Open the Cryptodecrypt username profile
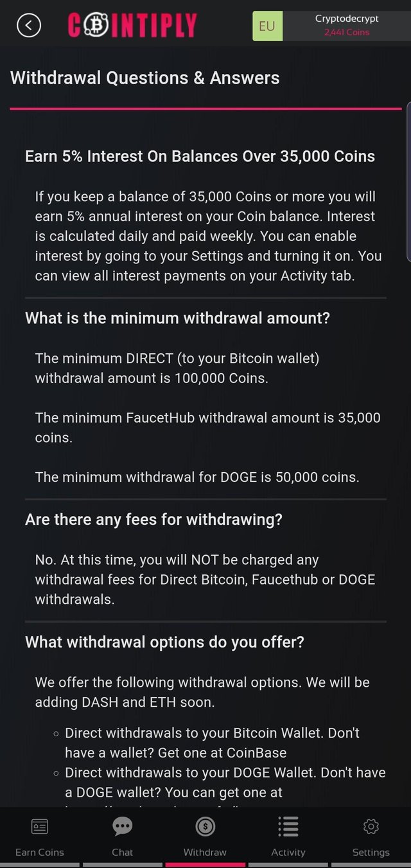Viewport: 411px width, 868px height. [347, 19]
